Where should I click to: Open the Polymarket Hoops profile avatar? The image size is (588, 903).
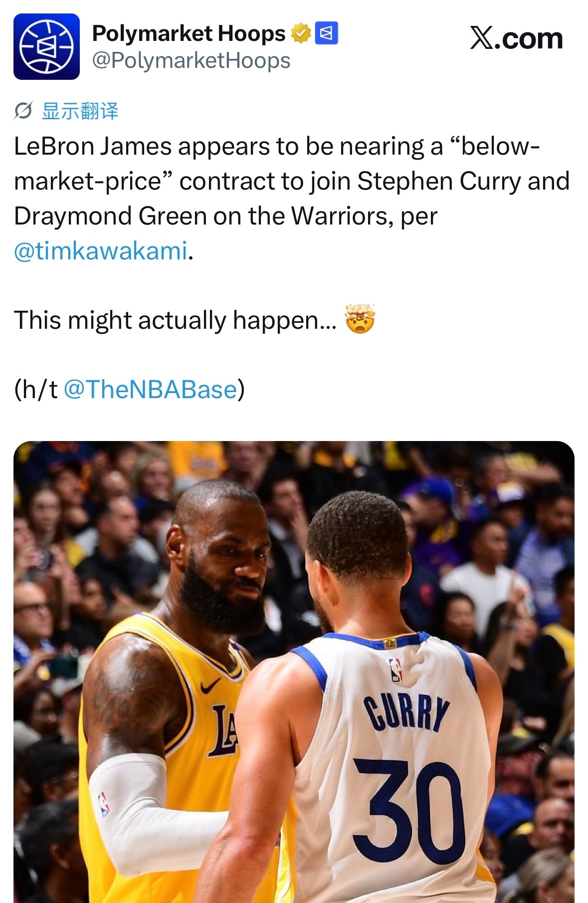[46, 46]
